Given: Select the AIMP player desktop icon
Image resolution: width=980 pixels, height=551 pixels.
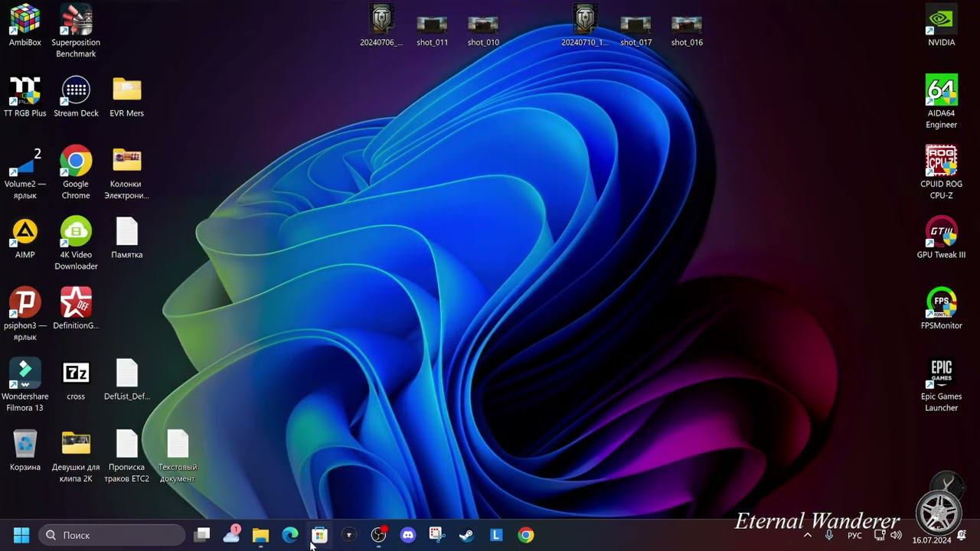Looking at the screenshot, I should coord(24,232).
